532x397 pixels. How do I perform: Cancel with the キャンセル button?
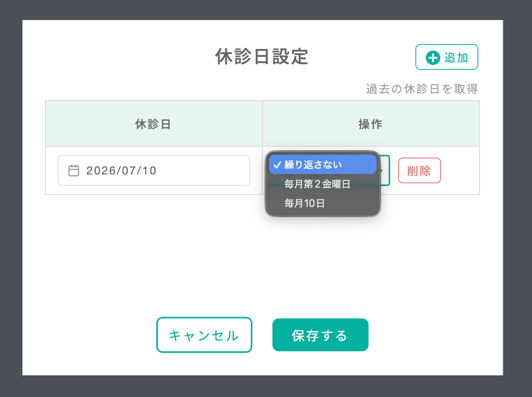tap(204, 335)
